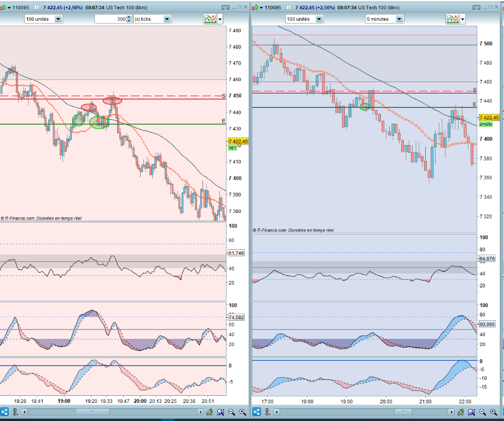Click the 19:00 time label on left chart axis
This screenshot has width=504, height=421.
[64, 401]
